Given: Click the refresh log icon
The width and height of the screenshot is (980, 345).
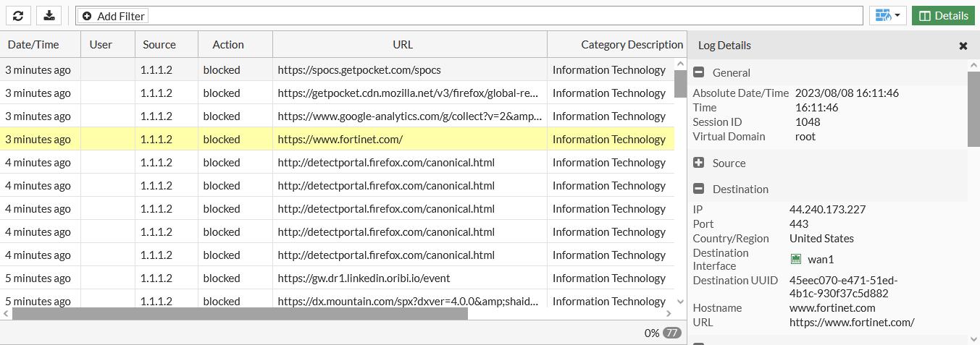Looking at the screenshot, I should tap(18, 15).
